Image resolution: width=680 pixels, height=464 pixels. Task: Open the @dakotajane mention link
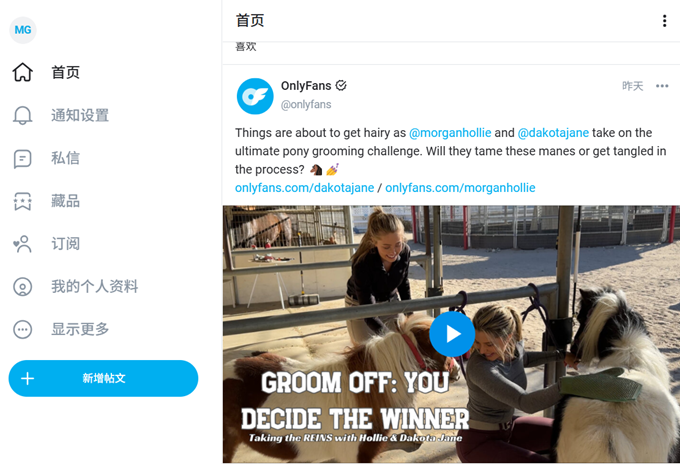click(x=553, y=133)
